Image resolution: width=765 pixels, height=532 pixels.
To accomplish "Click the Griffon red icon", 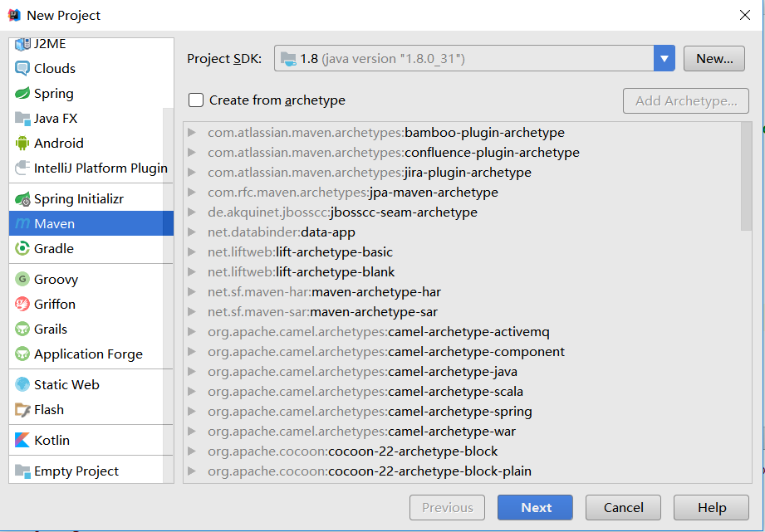I will 22,305.
